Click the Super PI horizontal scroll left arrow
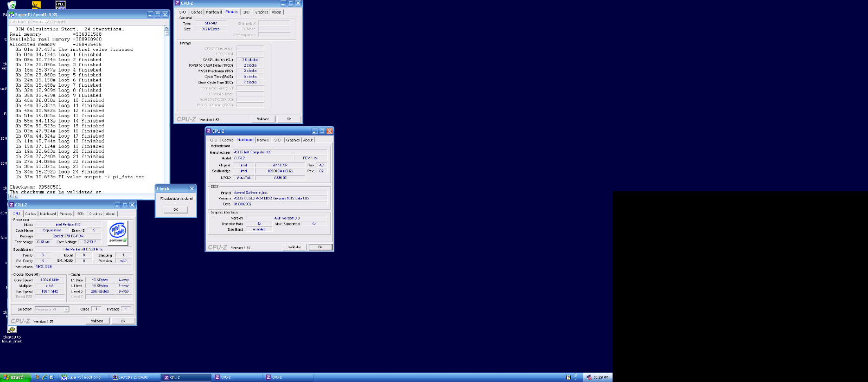 click(x=10, y=197)
